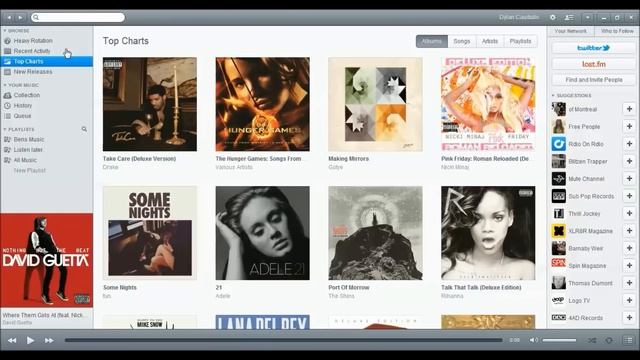
Task: Connect with the Twitter button
Action: click(593, 48)
